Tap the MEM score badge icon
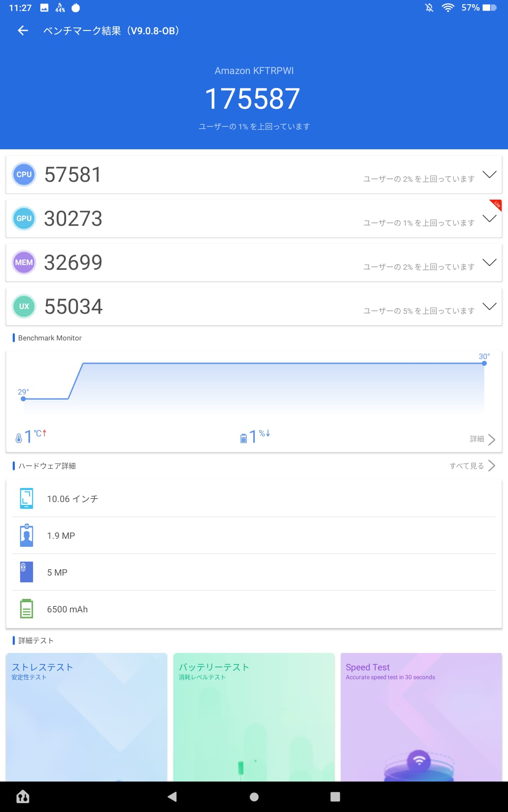The width and height of the screenshot is (508, 812). [24, 262]
